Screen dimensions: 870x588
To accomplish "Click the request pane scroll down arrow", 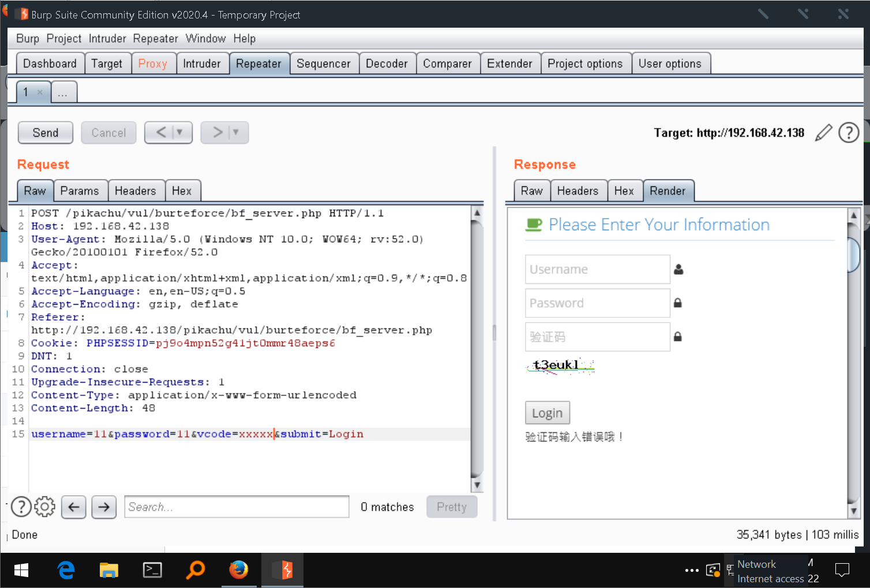I will point(477,485).
